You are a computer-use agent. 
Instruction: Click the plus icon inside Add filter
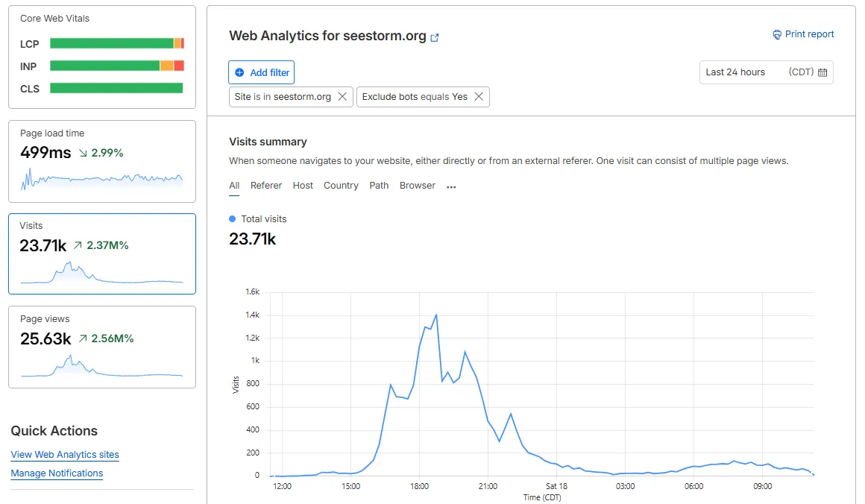click(x=239, y=72)
